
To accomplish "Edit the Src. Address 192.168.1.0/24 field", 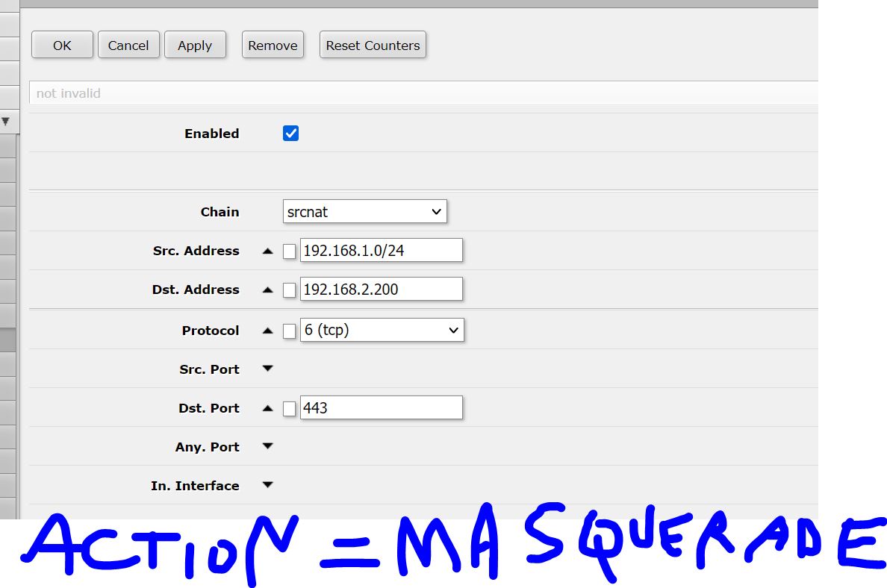I will click(x=382, y=251).
